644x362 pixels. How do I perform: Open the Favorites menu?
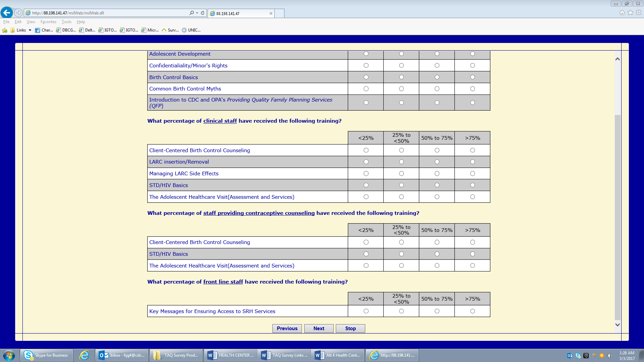(x=48, y=22)
